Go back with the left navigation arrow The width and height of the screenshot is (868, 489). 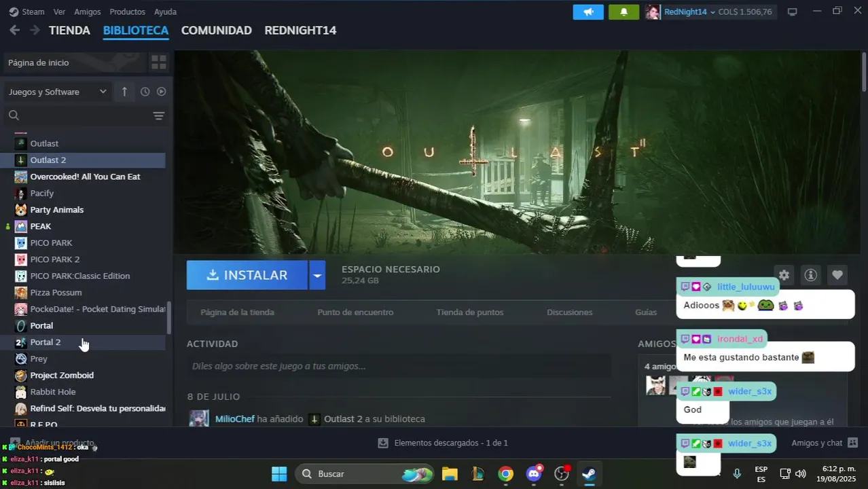tap(14, 30)
